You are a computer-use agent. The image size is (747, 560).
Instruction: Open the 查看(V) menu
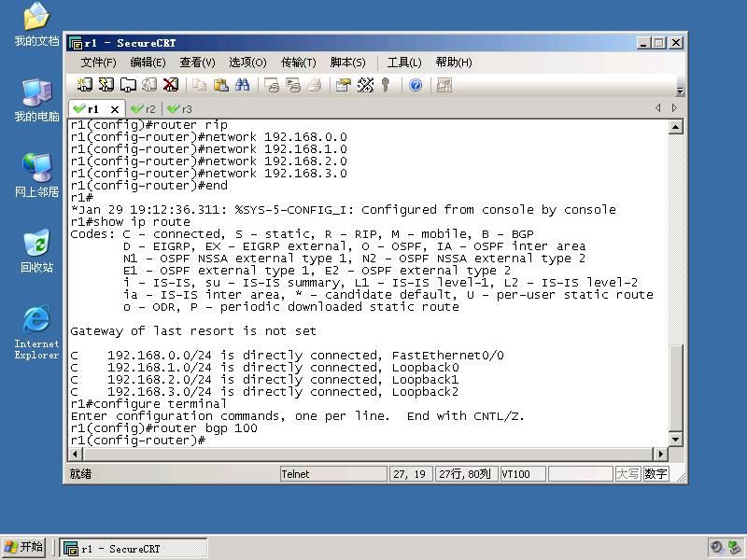pos(197,63)
